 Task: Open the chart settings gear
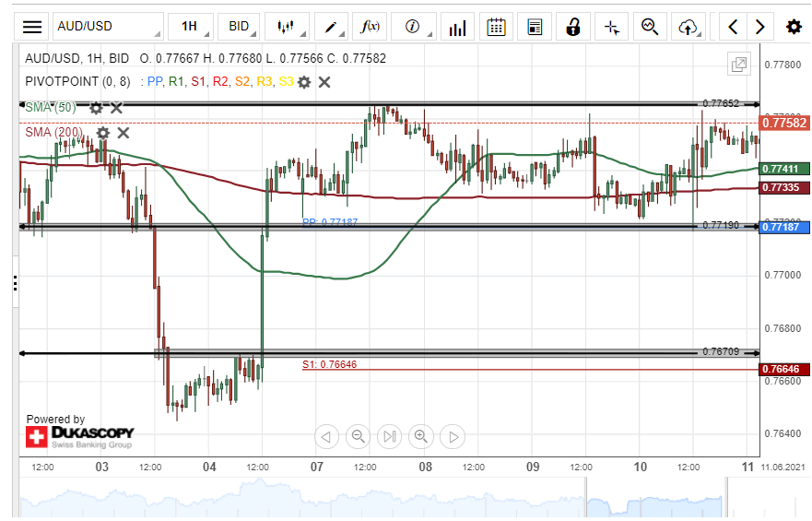[x=794, y=27]
